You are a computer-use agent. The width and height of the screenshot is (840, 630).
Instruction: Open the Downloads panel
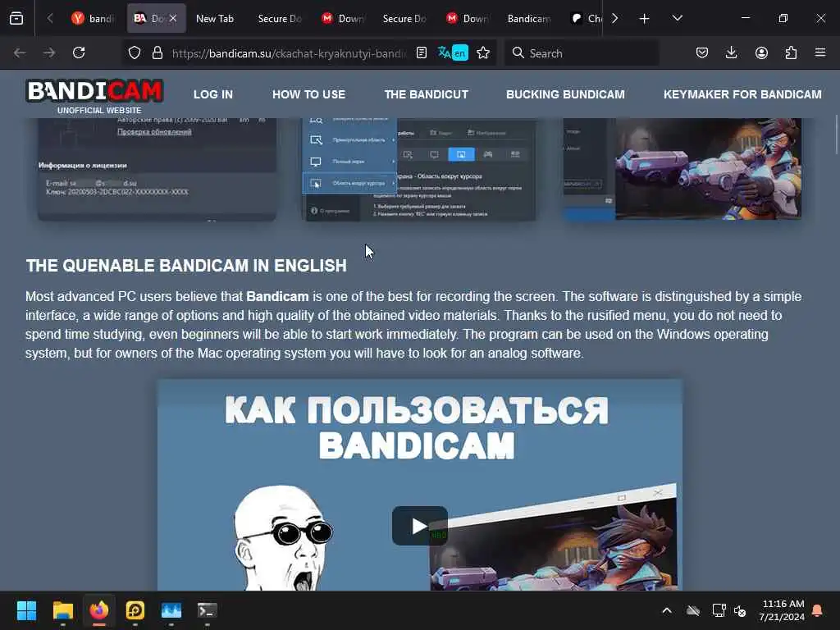point(731,52)
